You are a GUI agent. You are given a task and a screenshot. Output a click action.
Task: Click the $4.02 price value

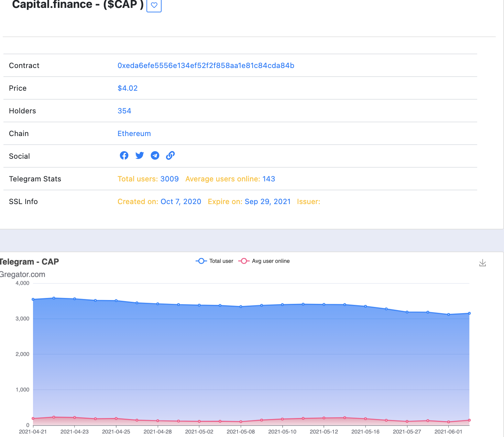point(128,88)
